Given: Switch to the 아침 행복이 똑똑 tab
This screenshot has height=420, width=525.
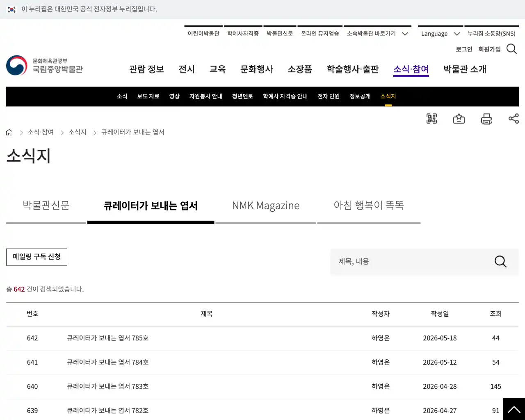Looking at the screenshot, I should point(369,205).
